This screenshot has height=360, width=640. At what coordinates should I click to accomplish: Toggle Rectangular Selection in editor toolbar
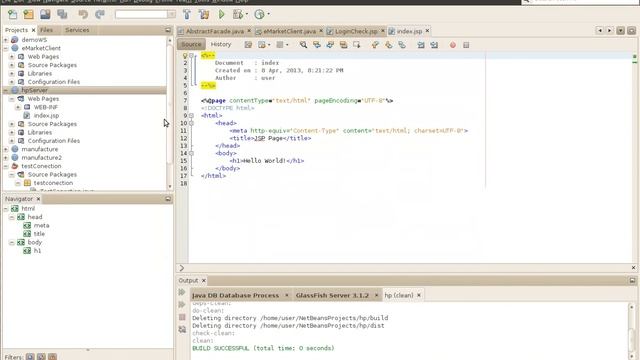pos(357,45)
